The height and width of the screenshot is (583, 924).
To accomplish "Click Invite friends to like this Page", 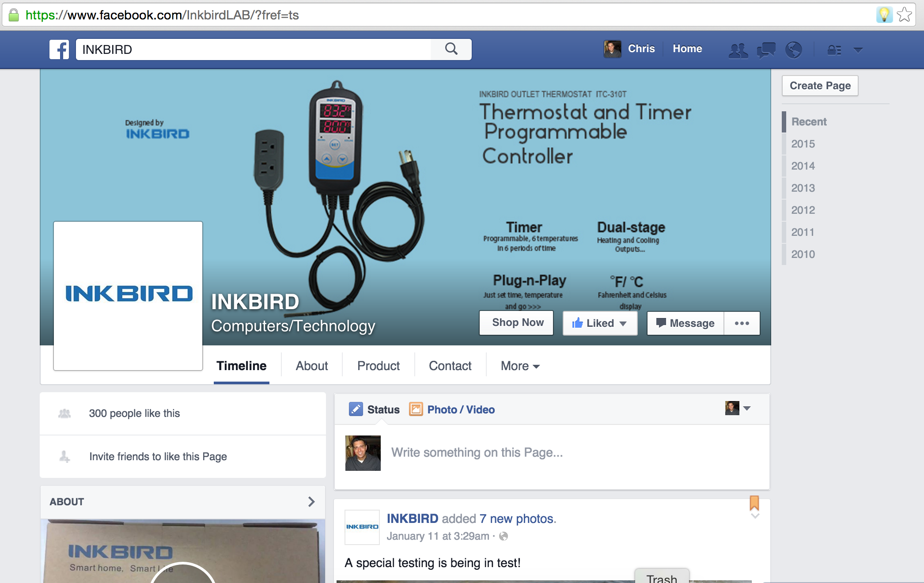I will pos(158,457).
